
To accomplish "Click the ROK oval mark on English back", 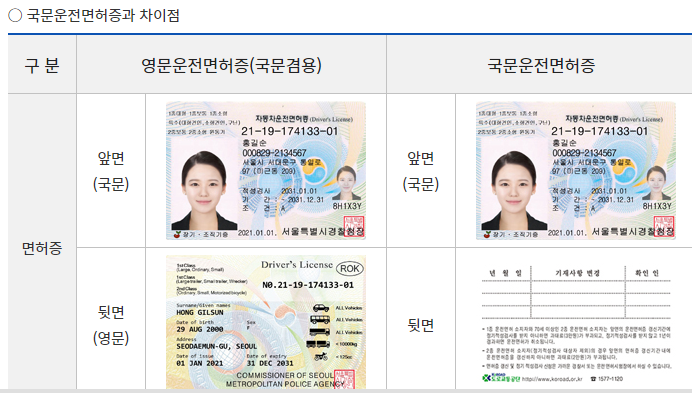I will [x=350, y=268].
